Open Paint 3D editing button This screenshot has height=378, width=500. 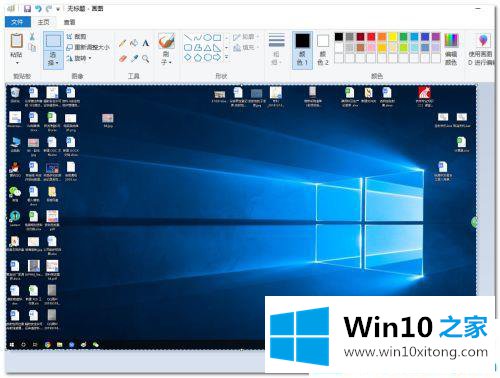[x=481, y=49]
